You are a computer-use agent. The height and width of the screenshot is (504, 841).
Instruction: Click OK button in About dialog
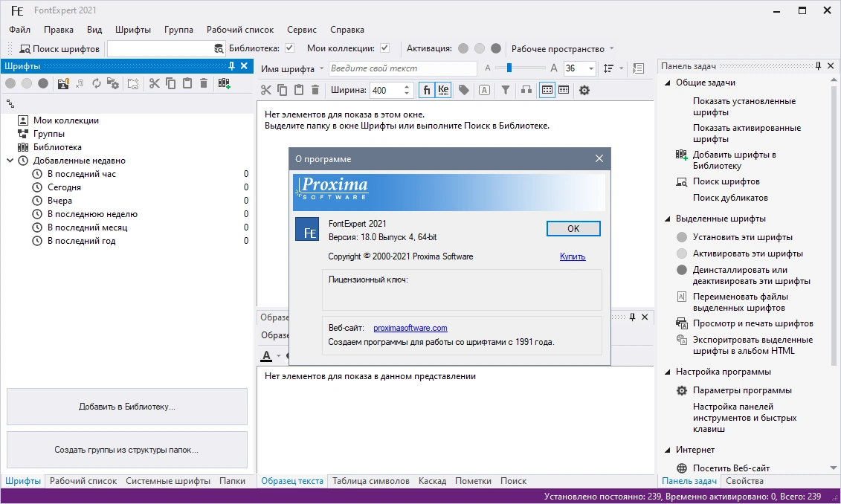pyautogui.click(x=573, y=228)
